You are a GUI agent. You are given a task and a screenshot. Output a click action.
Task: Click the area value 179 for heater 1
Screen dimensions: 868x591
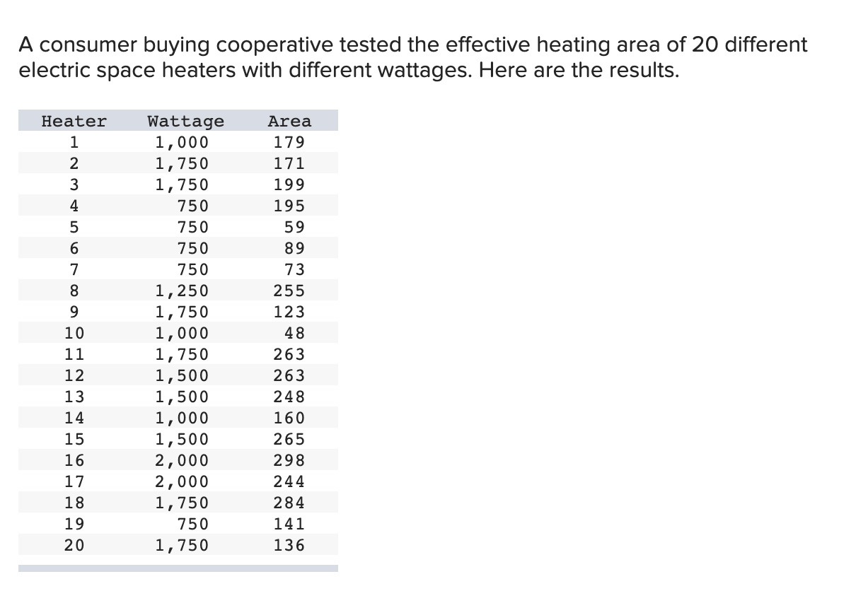pyautogui.click(x=289, y=143)
